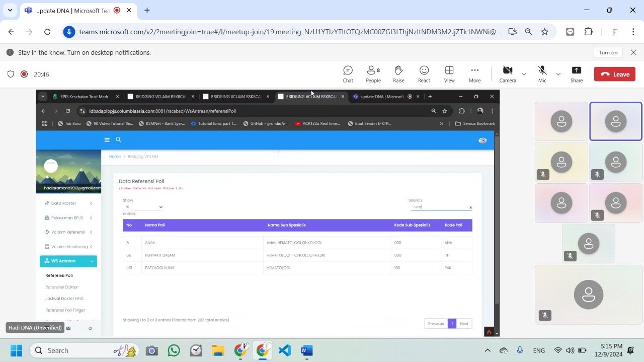The width and height of the screenshot is (644, 362).
Task: Turn on desktop notifications
Action: tap(608, 52)
